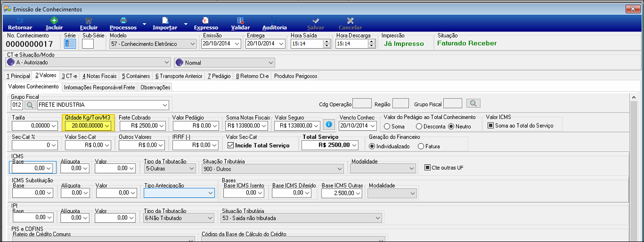Click the Excluir toolbar icon
This screenshot has width=644, height=242.
point(88,21)
